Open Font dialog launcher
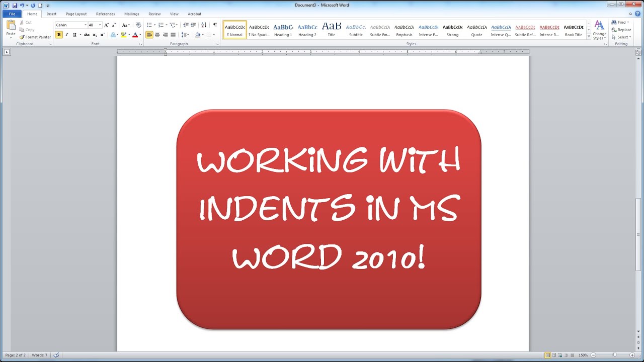 140,44
